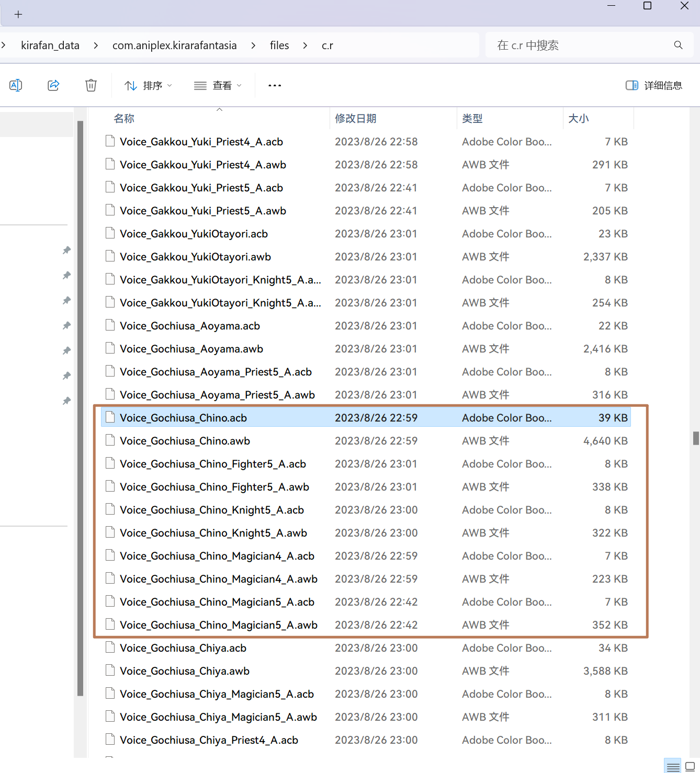The height and width of the screenshot is (773, 700).
Task: Click the search magnifier icon
Action: [x=679, y=45]
